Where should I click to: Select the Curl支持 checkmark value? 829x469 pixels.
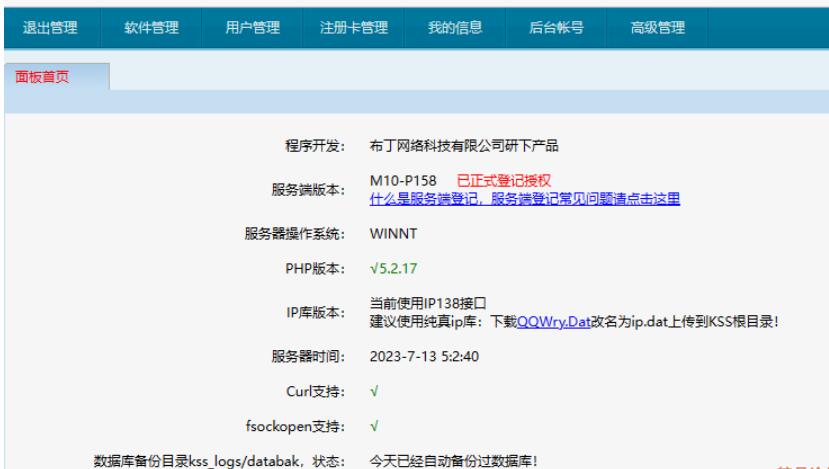click(x=374, y=392)
